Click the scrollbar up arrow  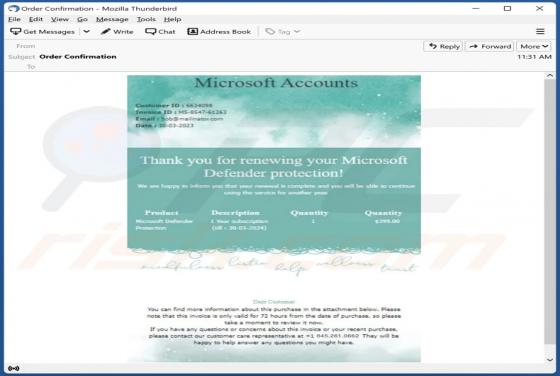pos(550,76)
